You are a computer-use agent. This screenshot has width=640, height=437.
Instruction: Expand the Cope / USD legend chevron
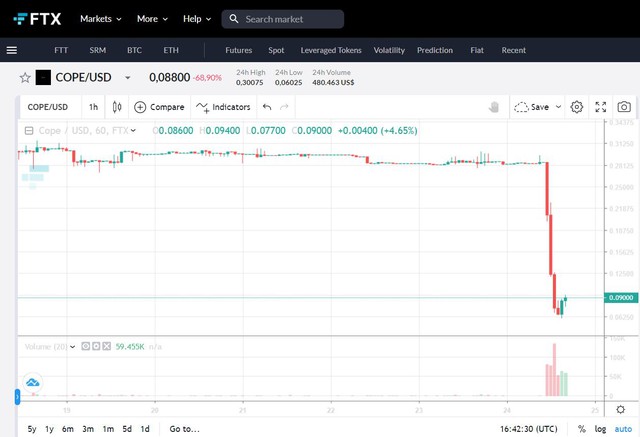coord(133,131)
